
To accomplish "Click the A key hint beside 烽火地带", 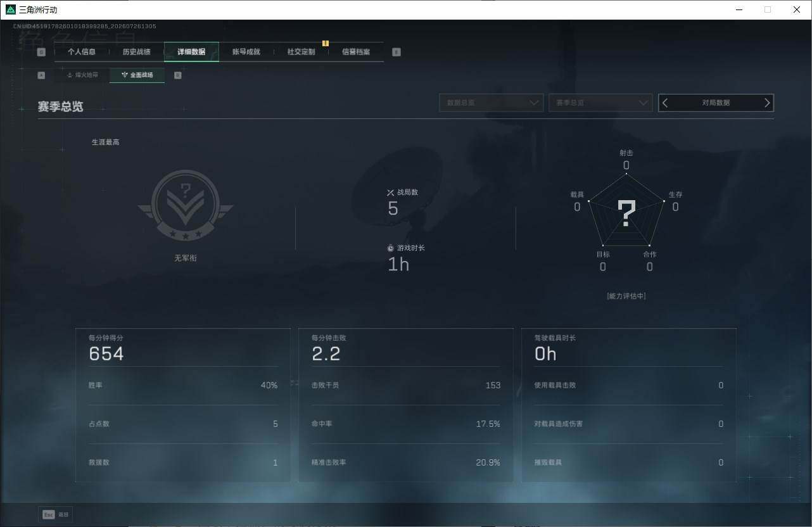I will [41, 75].
